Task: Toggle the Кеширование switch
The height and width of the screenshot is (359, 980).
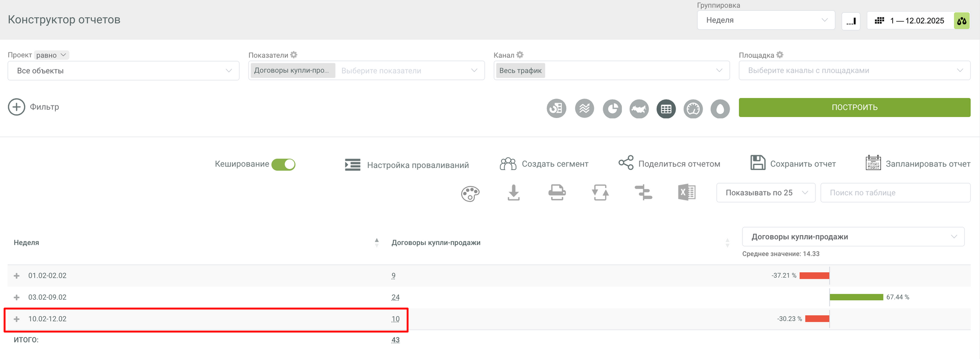Action: [283, 165]
